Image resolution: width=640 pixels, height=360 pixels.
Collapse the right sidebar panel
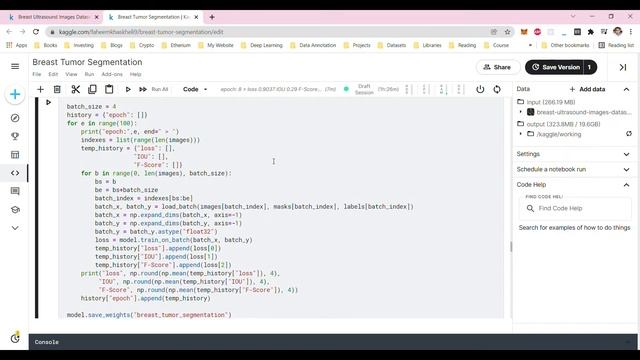623,67
